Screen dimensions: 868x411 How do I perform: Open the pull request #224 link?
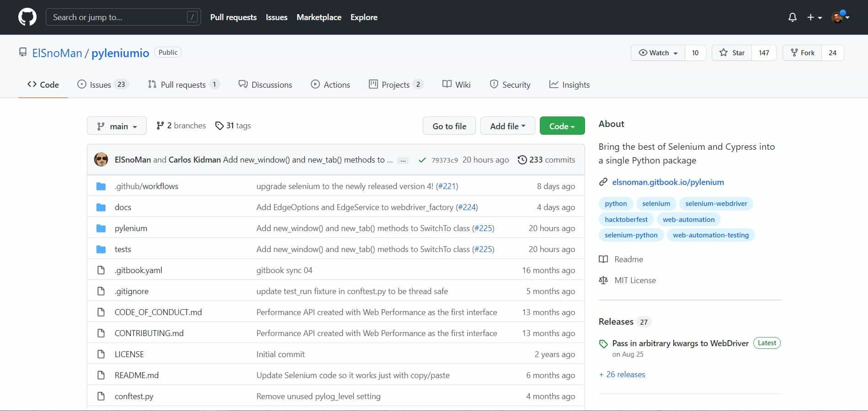point(467,207)
